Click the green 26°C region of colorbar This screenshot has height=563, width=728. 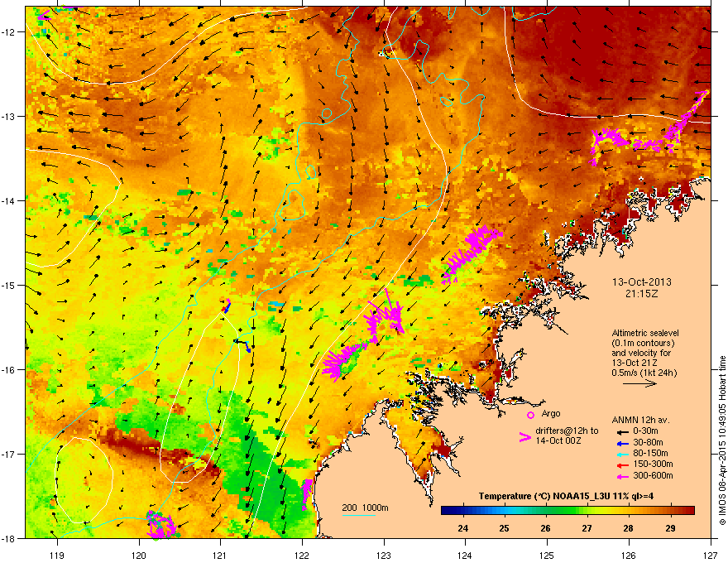pos(546,511)
